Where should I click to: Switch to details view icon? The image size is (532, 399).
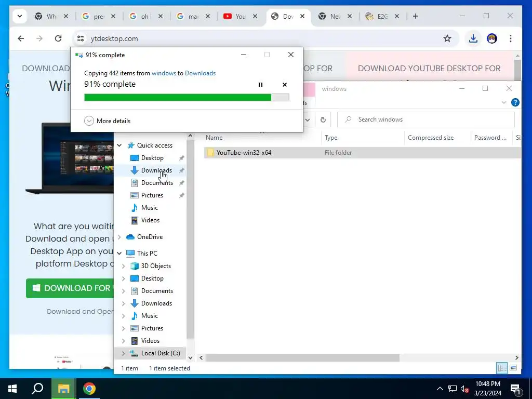point(502,368)
